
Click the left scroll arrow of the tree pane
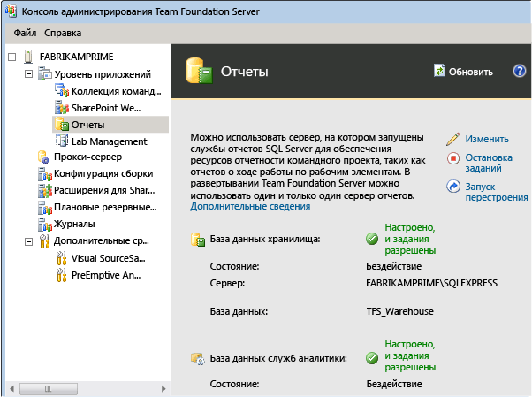12,388
